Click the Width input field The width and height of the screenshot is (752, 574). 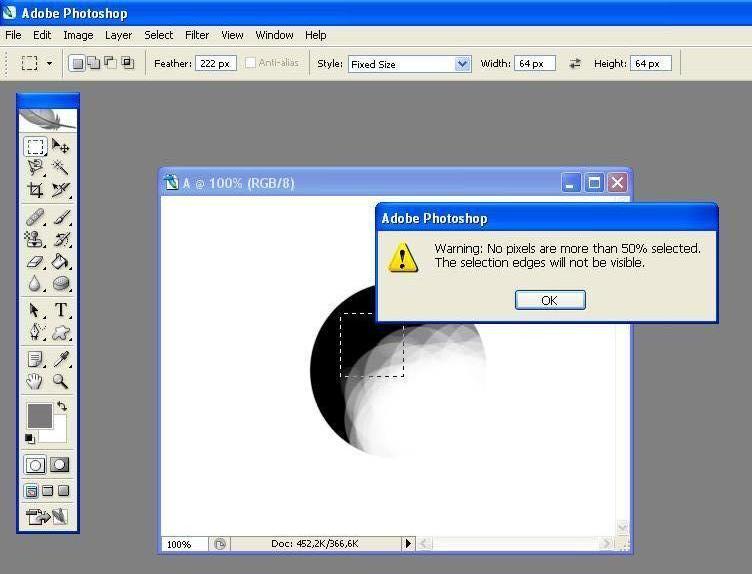pos(535,63)
